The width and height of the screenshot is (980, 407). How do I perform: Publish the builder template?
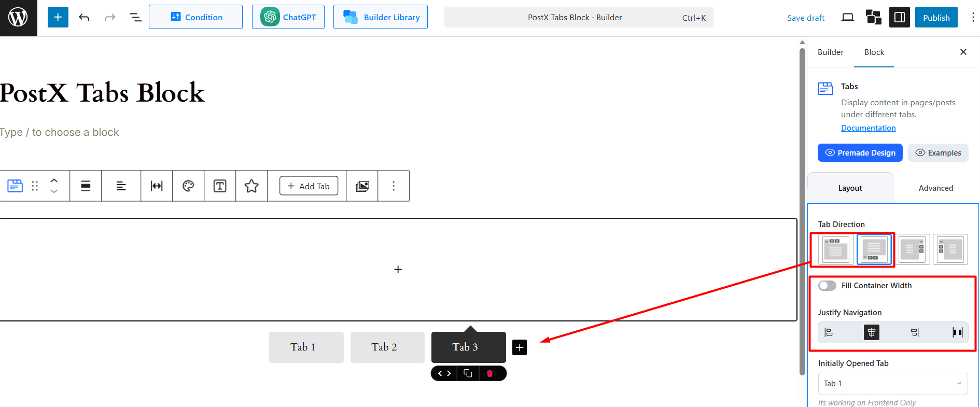936,17
